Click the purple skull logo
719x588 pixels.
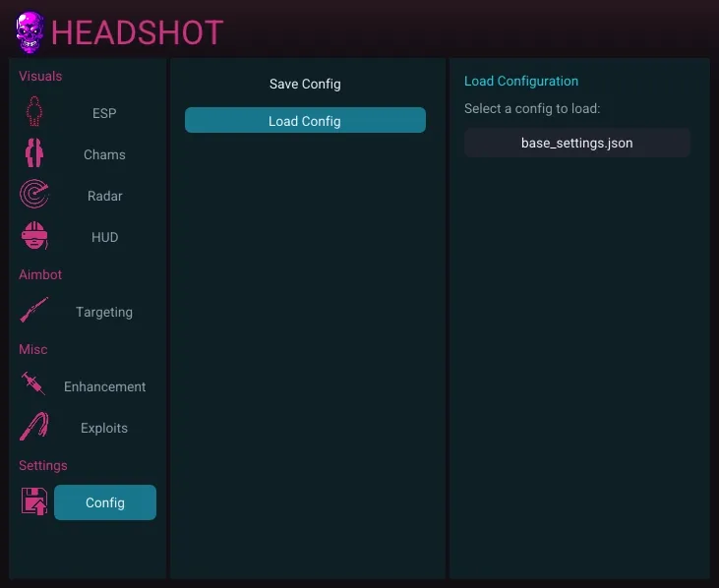pos(30,32)
